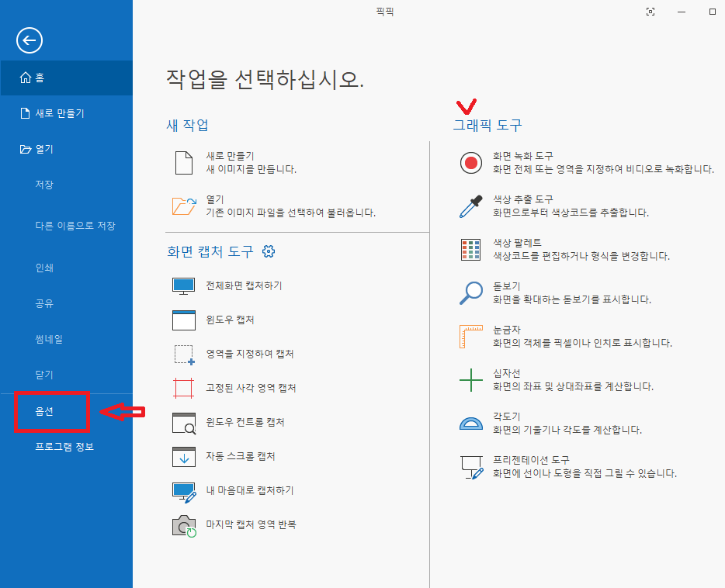Click the back arrow circle icon
This screenshot has width=725, height=588.
coord(29,40)
